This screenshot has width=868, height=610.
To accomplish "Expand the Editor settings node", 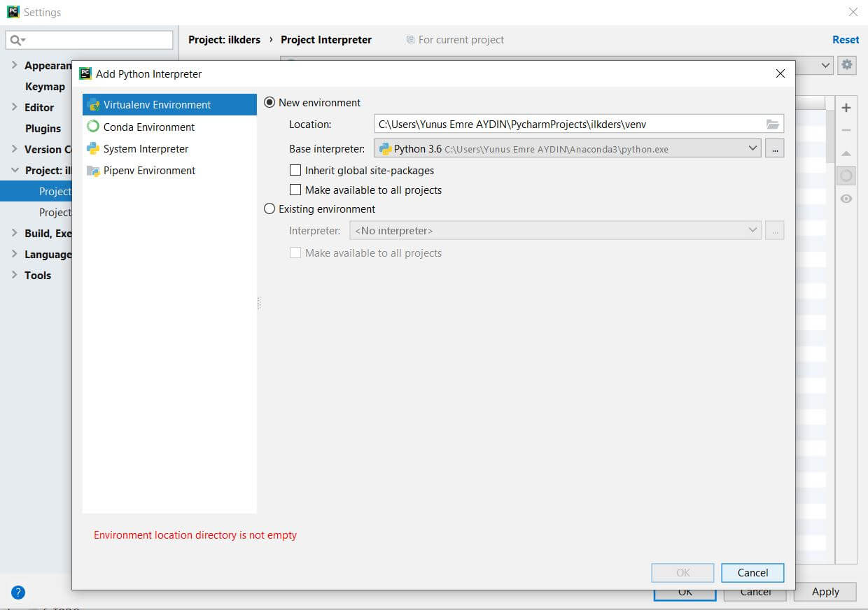I will [x=15, y=107].
